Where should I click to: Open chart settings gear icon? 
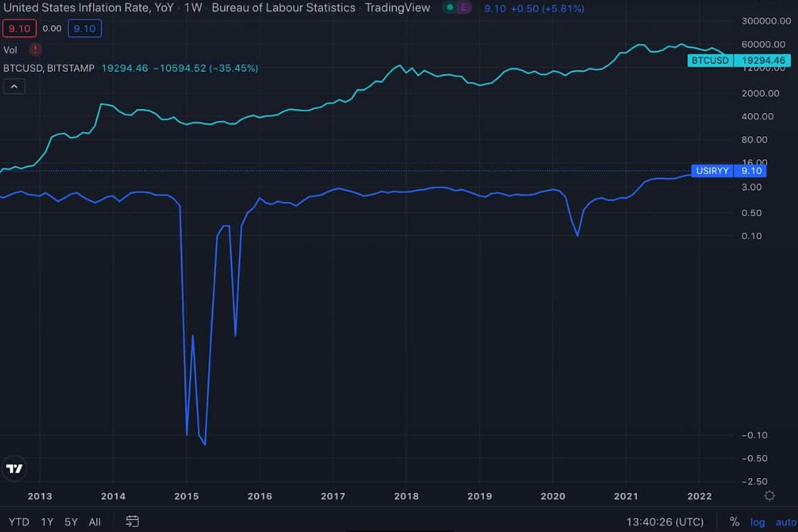coord(769,496)
